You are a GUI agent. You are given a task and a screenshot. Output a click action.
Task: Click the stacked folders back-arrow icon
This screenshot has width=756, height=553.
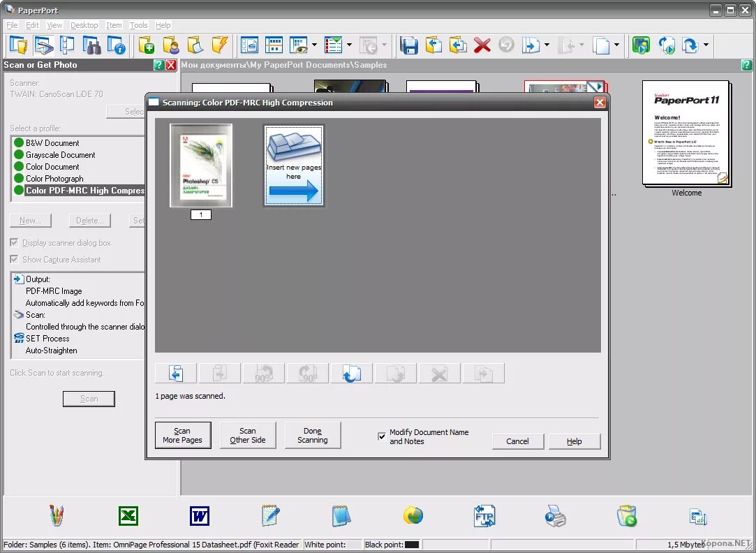click(458, 45)
